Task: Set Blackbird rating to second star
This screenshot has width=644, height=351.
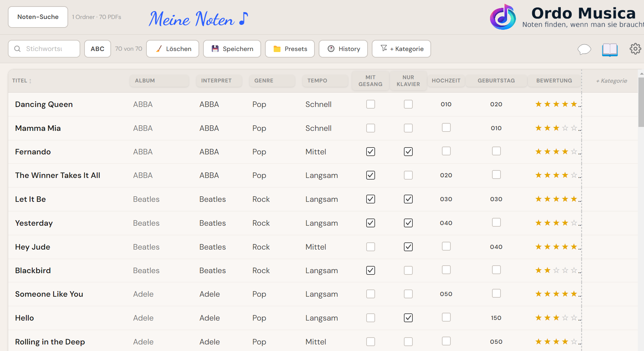Action: click(547, 270)
